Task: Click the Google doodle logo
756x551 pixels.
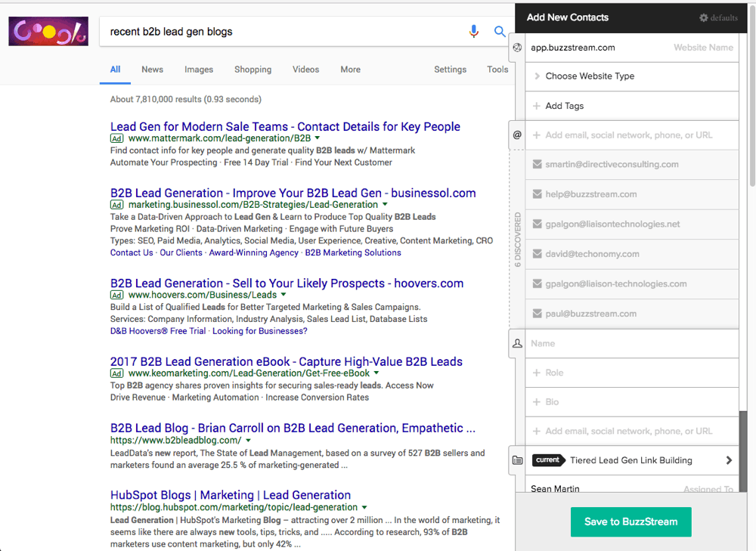Action: pos(48,31)
